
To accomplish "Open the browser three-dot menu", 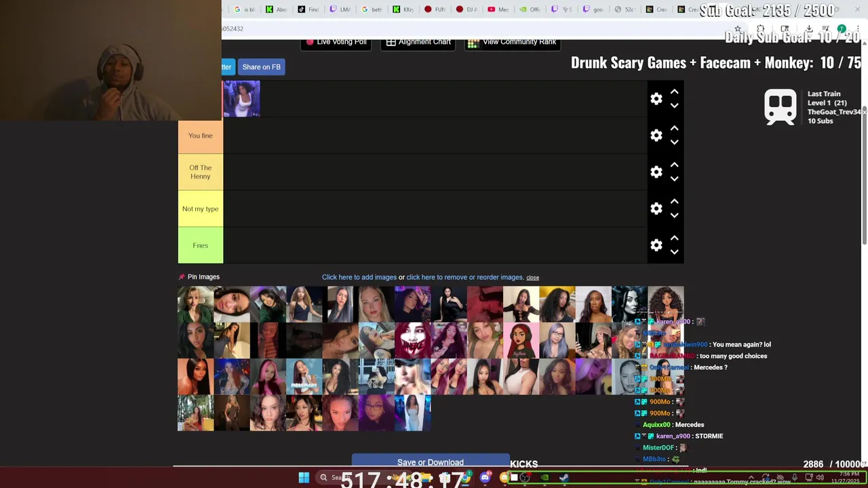I will [858, 29].
